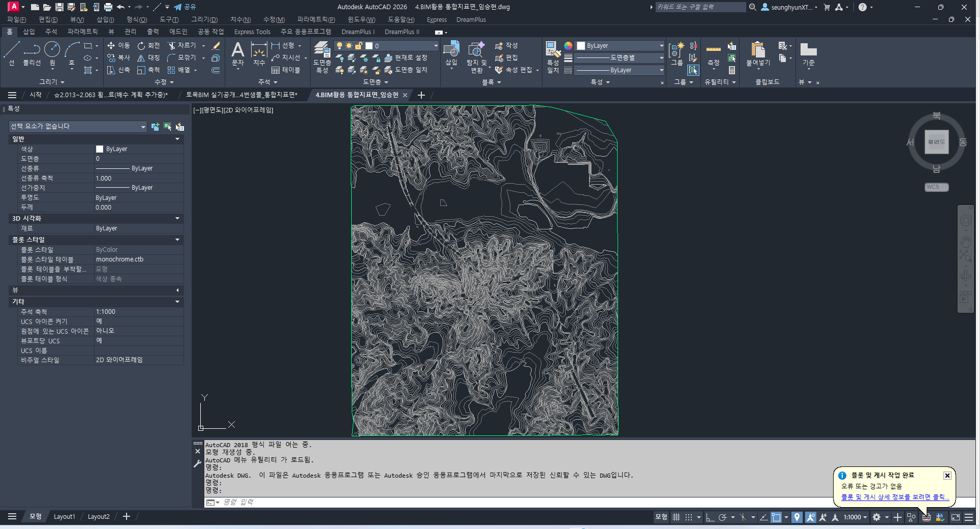The height and width of the screenshot is (529, 980).
Task: Click the Rotate (회전) tool
Action: [148, 46]
